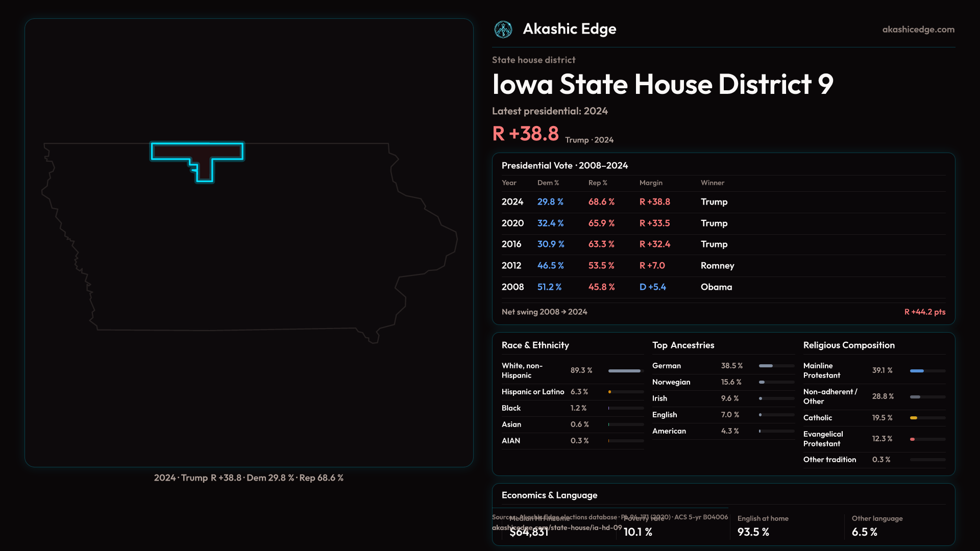
Task: Click the Presidential Vote 2008–2024 heading
Action: (x=565, y=166)
